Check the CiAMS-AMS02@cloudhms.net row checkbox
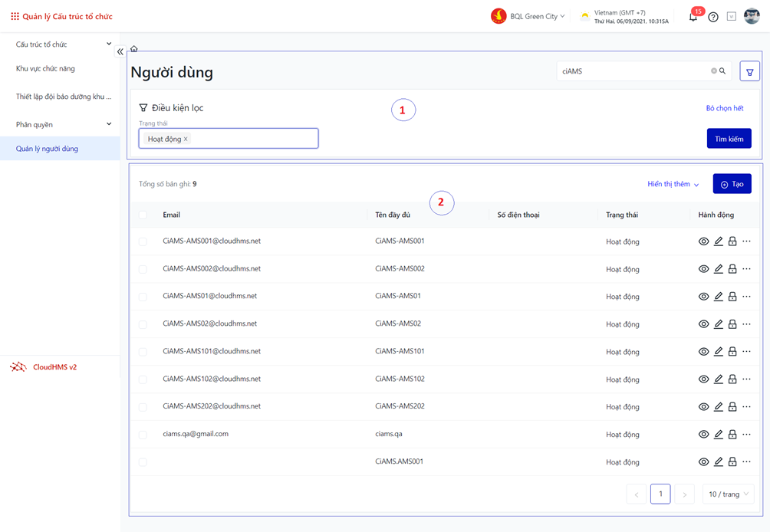Image resolution: width=770 pixels, height=532 pixels. (143, 324)
